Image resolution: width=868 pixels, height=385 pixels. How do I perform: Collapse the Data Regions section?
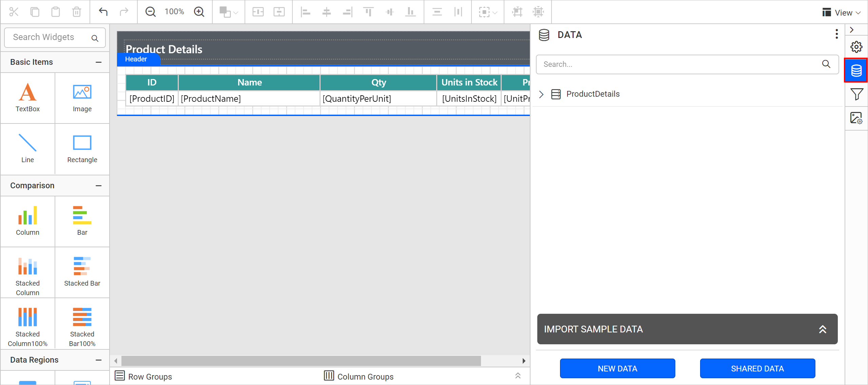click(x=98, y=360)
